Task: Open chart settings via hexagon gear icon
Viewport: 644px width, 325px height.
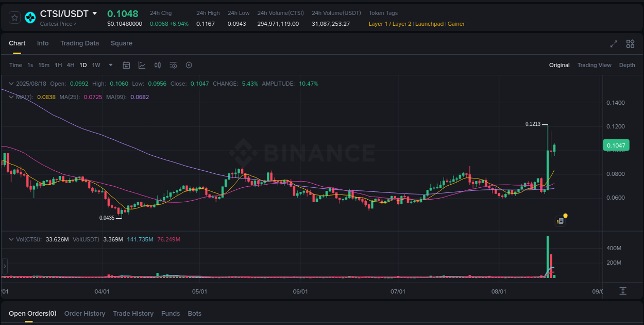Action: (189, 65)
